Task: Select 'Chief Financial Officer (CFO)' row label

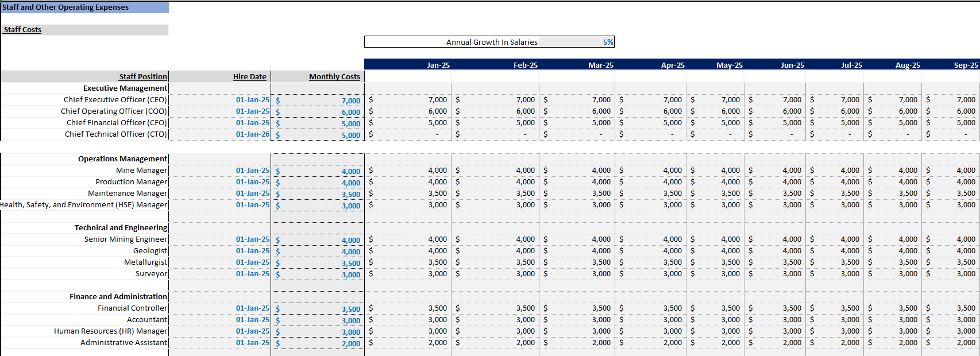Action: (x=117, y=122)
